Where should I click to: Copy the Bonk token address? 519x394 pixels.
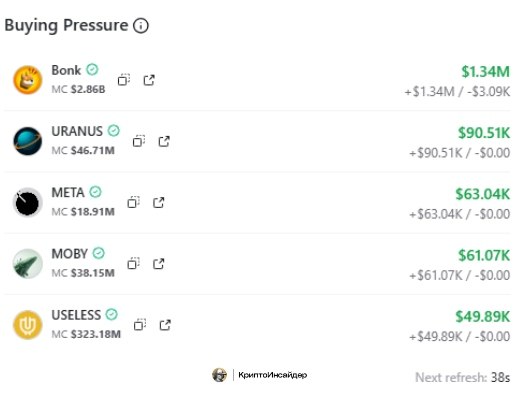click(x=124, y=80)
